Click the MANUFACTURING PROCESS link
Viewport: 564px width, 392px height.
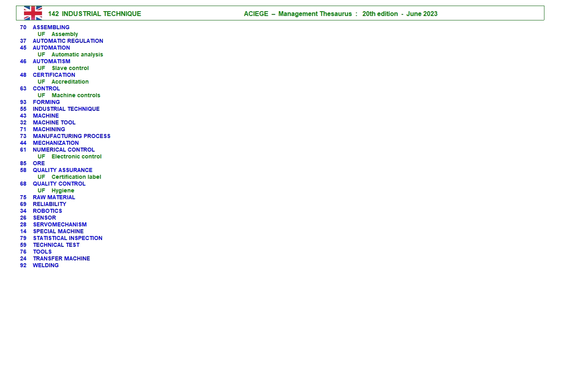pyautogui.click(x=71, y=136)
